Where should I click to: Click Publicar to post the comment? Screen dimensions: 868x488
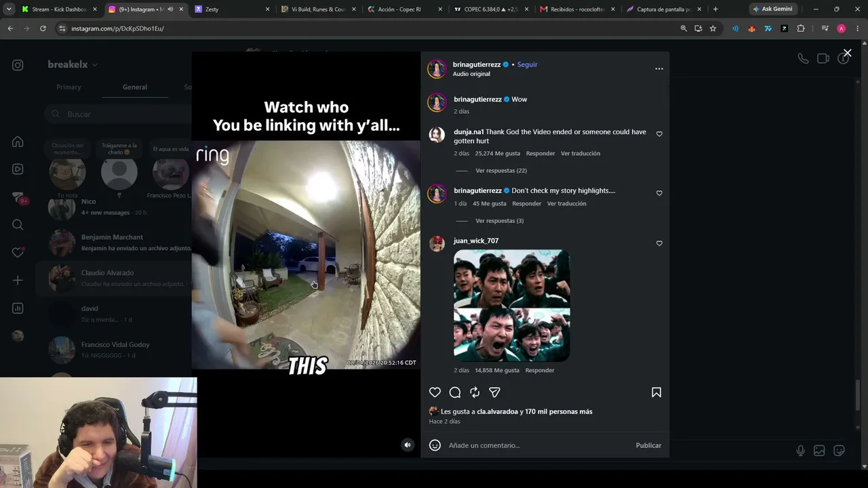click(x=648, y=445)
